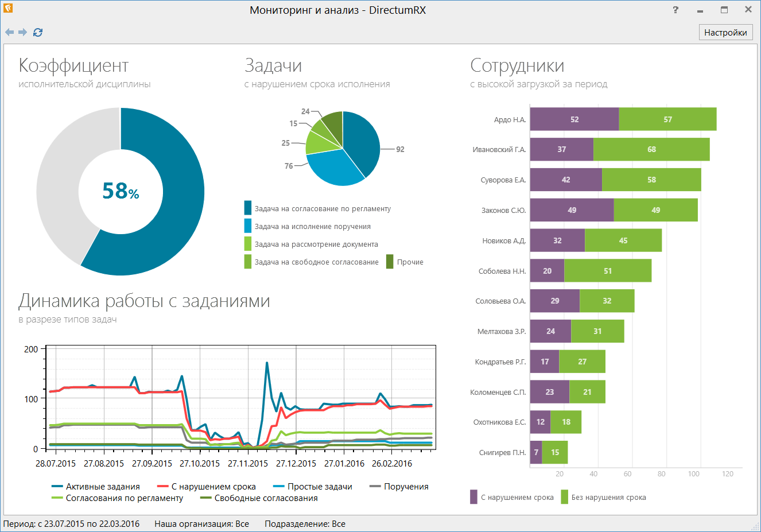
Task: Click Задача на согласование по регламенту swatch
Action: [248, 208]
